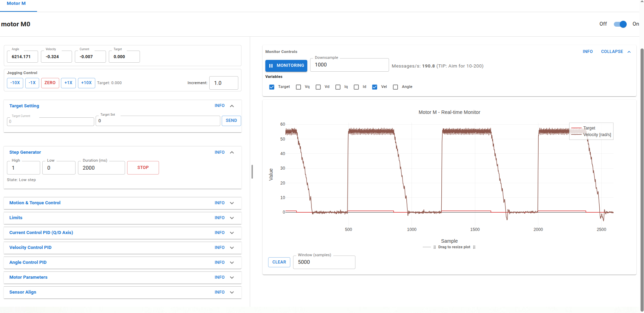The height and width of the screenshot is (313, 644).
Task: Collapse the Target Setting section chevron
Action: 232,106
